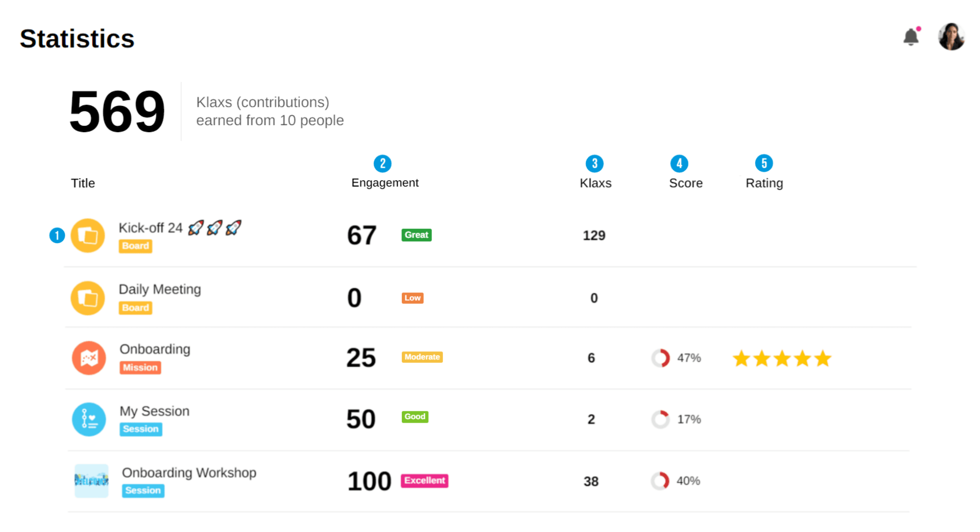
Task: Click the Mission tag under Onboarding
Action: pyautogui.click(x=140, y=368)
